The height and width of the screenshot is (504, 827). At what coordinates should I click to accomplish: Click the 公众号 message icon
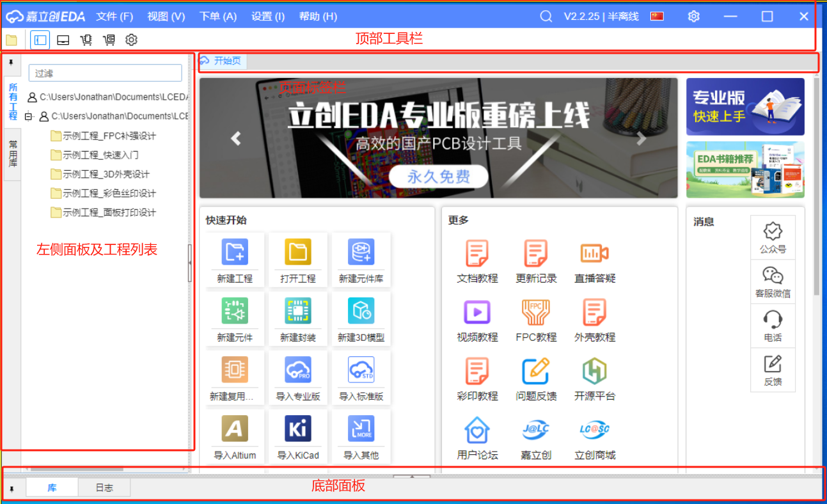[773, 231]
